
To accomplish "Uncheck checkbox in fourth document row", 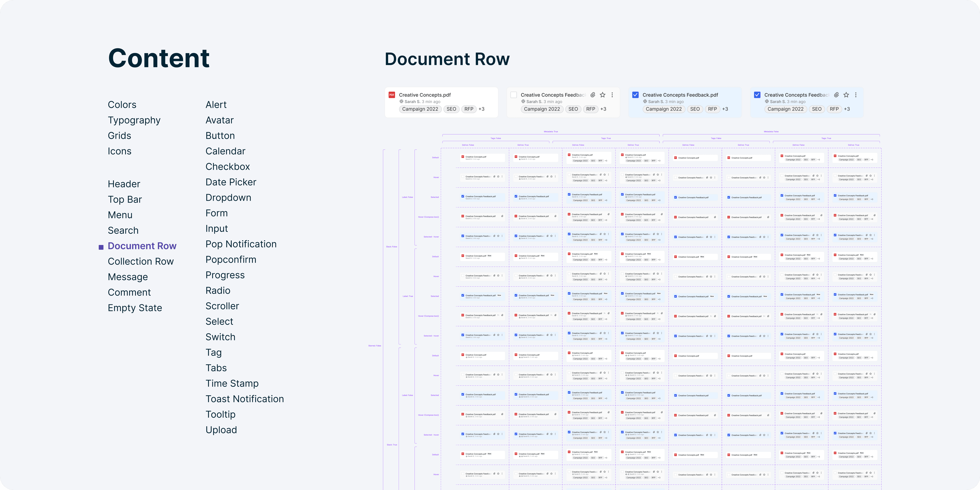I will pos(757,95).
